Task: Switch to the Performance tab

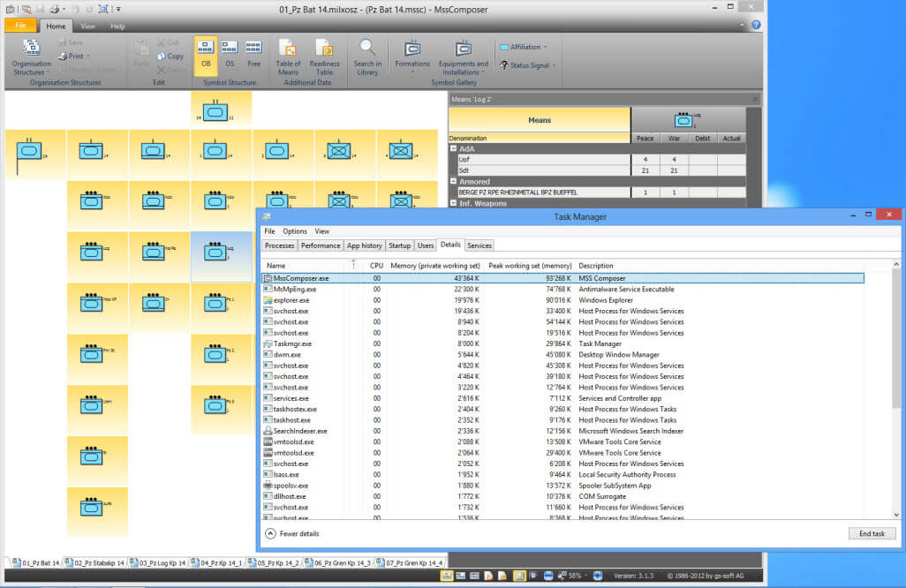Action: pos(321,245)
